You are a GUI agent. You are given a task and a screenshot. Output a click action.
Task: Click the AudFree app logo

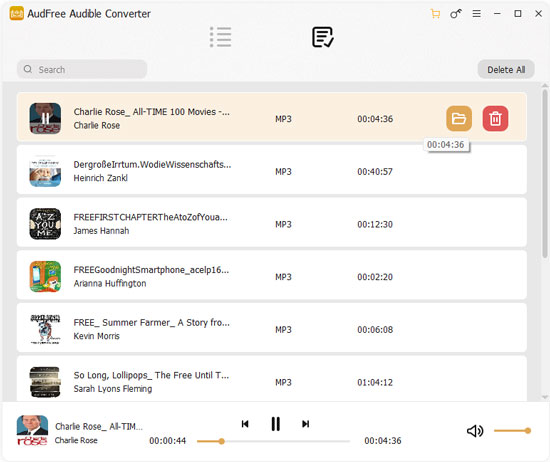16,14
